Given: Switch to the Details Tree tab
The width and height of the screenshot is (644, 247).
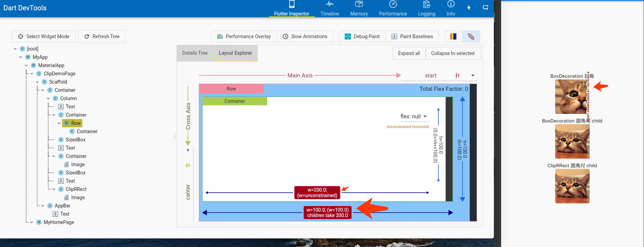Looking at the screenshot, I should click(195, 53).
